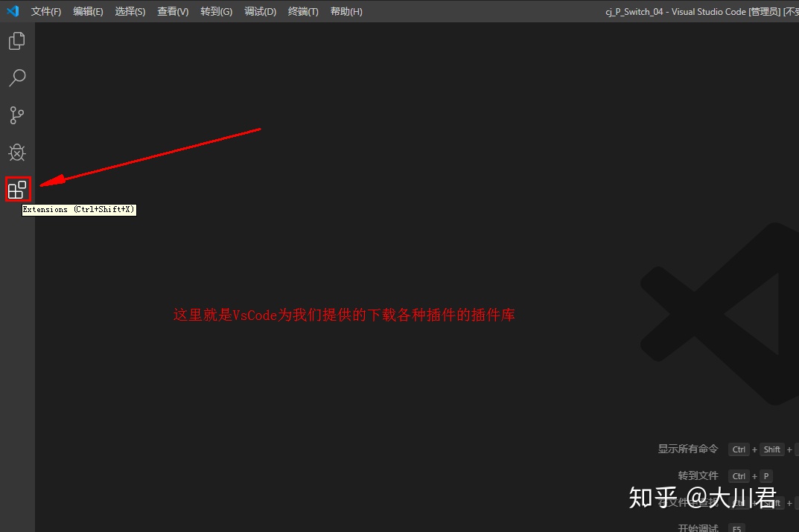Click the 显示所有命令 shortcut label

click(688, 449)
